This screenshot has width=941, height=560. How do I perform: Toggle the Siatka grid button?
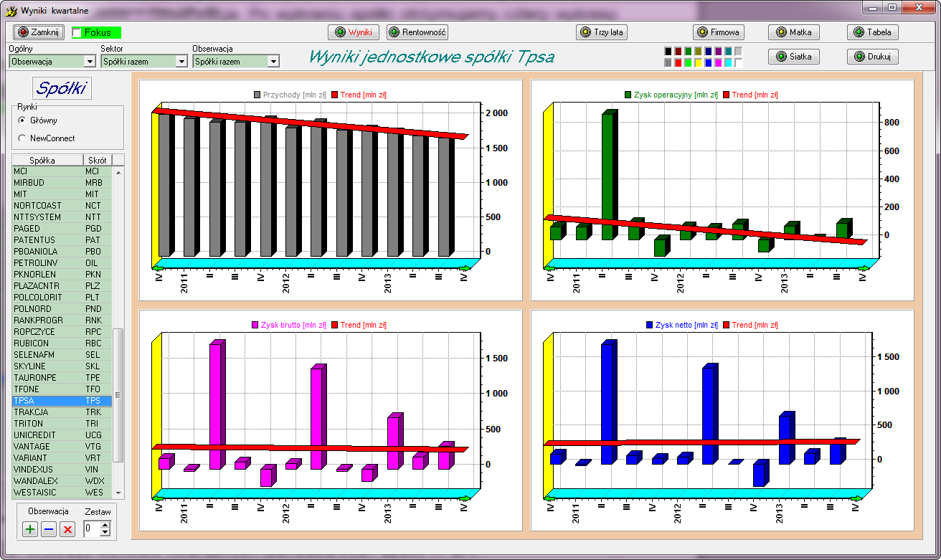793,57
